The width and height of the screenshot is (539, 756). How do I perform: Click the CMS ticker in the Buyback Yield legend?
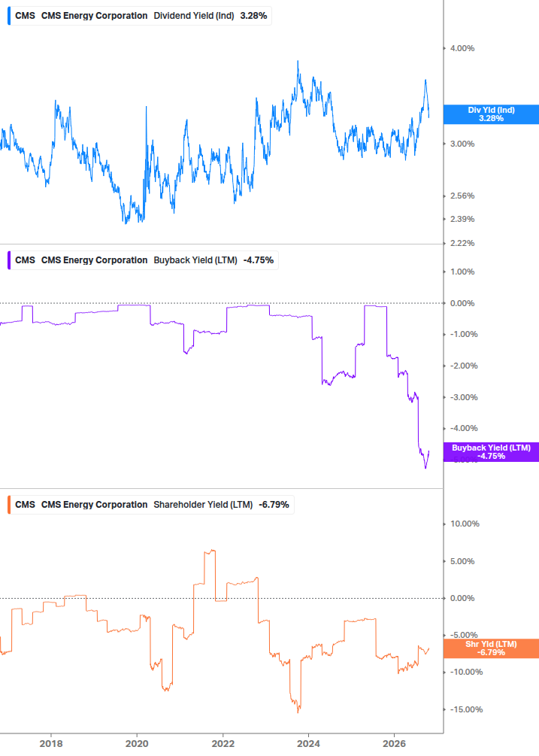point(25,260)
